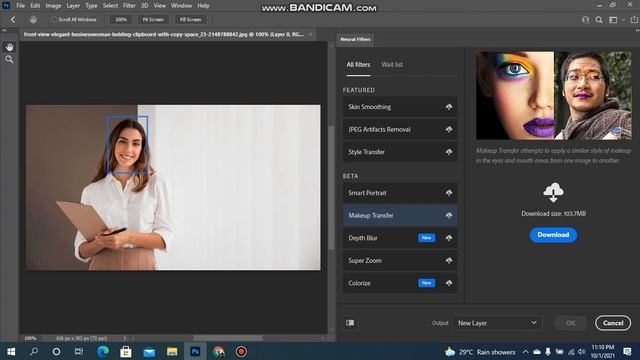Select the Makeup Transfer filter row
The image size is (640, 360).
click(400, 215)
